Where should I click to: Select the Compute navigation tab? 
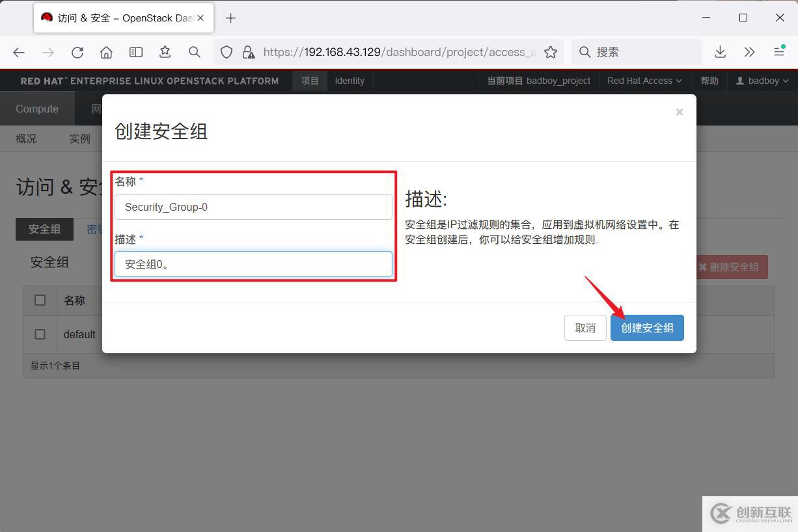point(37,109)
